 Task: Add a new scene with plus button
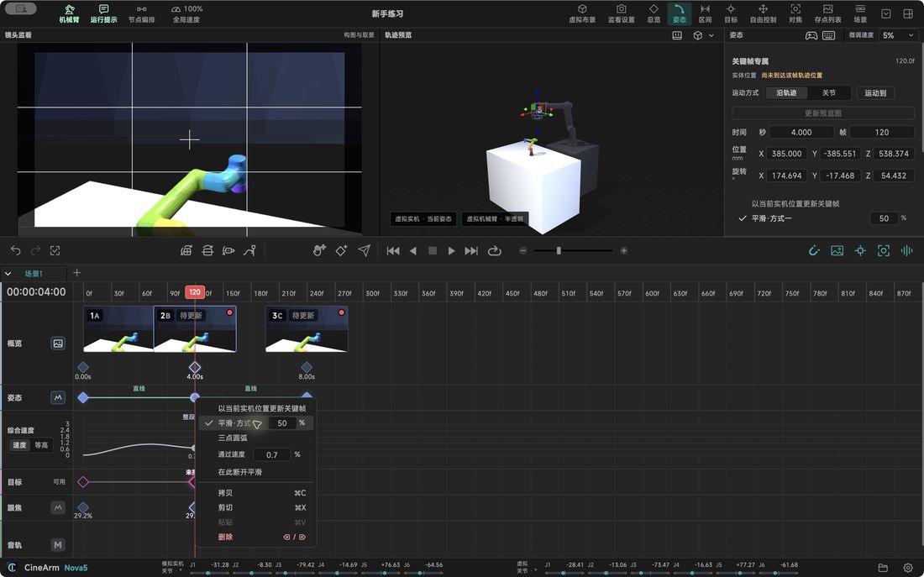coord(76,273)
